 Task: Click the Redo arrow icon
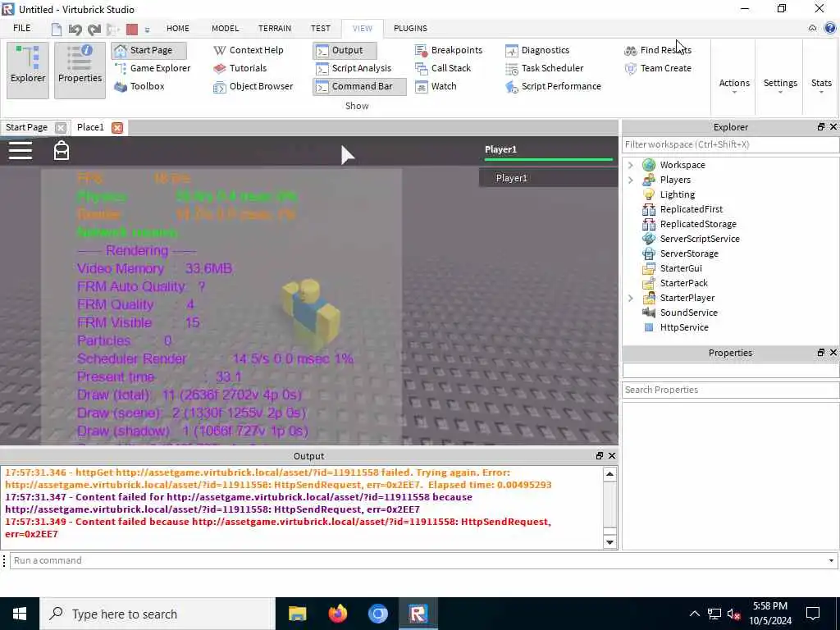[94, 29]
